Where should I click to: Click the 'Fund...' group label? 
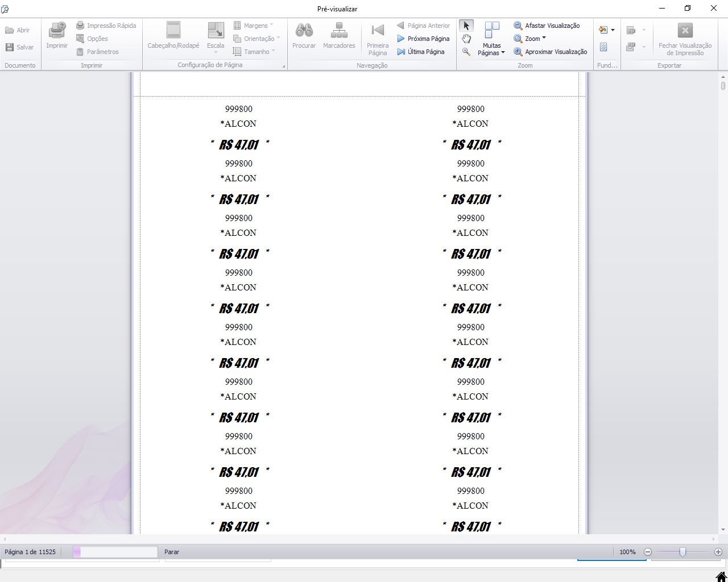pos(607,65)
